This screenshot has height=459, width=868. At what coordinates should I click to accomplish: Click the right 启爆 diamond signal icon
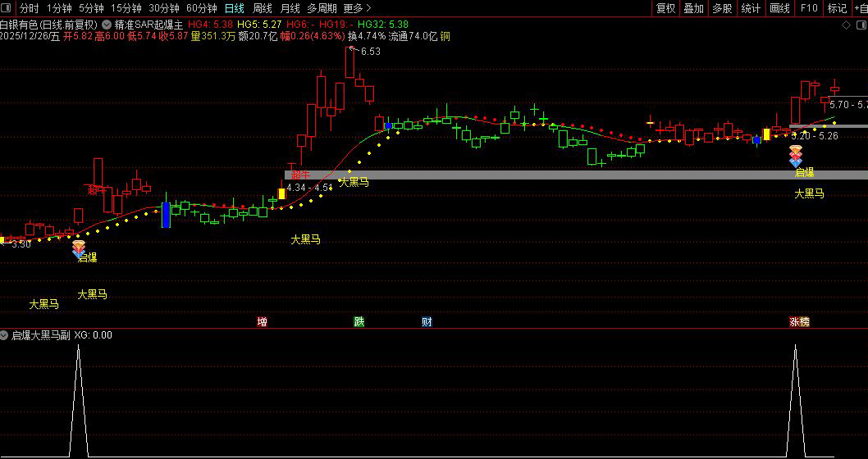(796, 156)
